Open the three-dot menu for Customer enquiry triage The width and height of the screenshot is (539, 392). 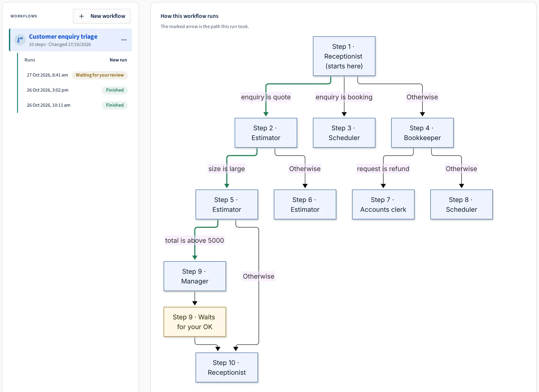124,40
